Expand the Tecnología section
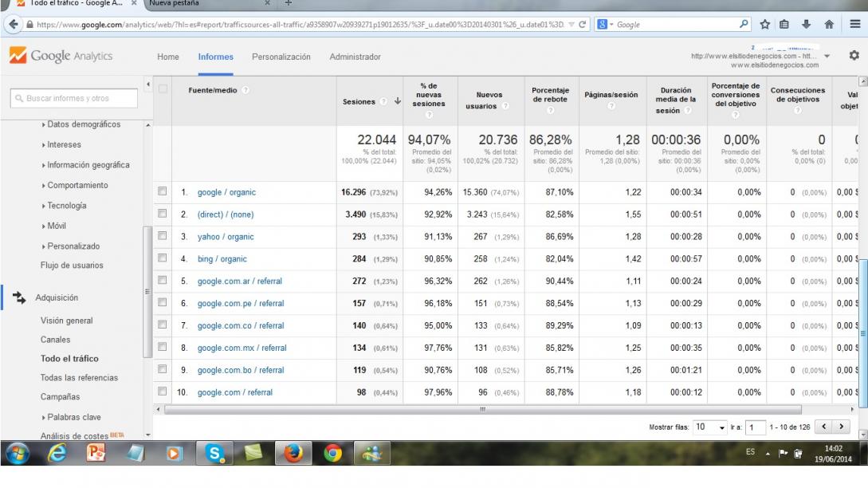This screenshot has width=868, height=488. click(65, 206)
